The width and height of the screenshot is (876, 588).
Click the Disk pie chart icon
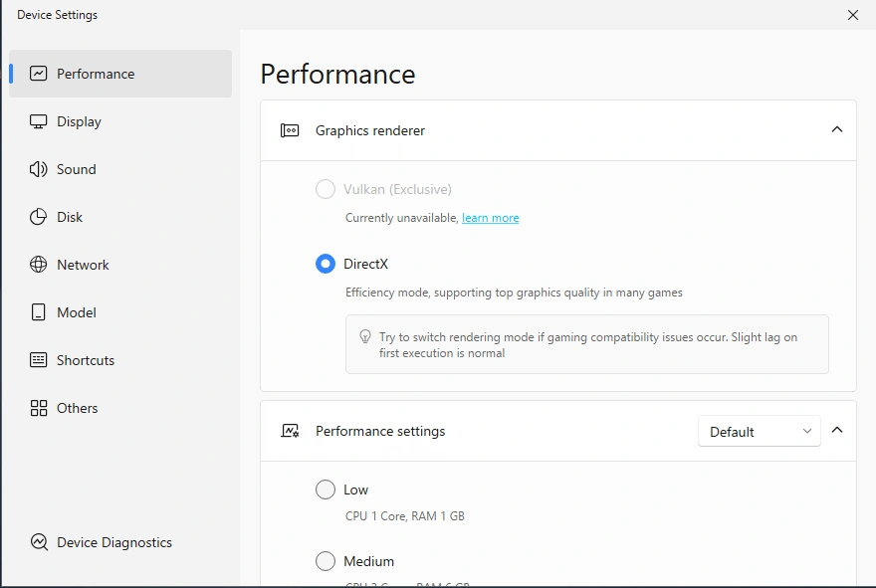pos(39,217)
